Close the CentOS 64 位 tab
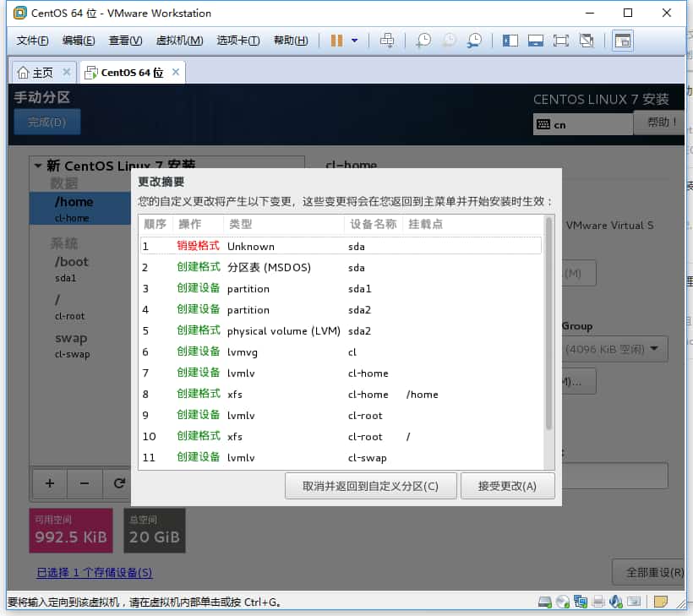Screen dimensions: 693x616 tap(176, 72)
